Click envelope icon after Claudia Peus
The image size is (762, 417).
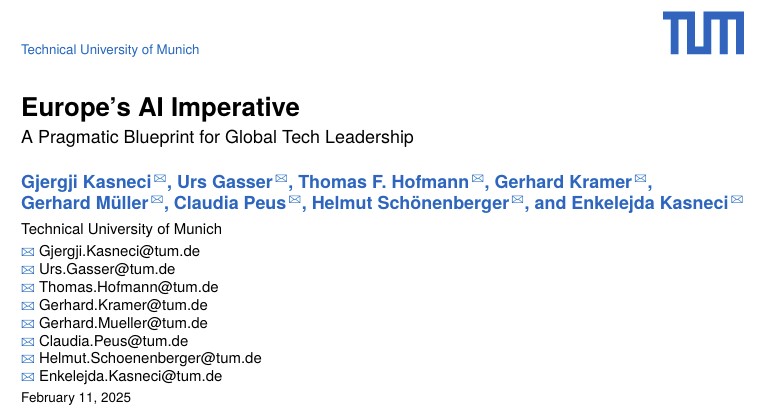[294, 199]
